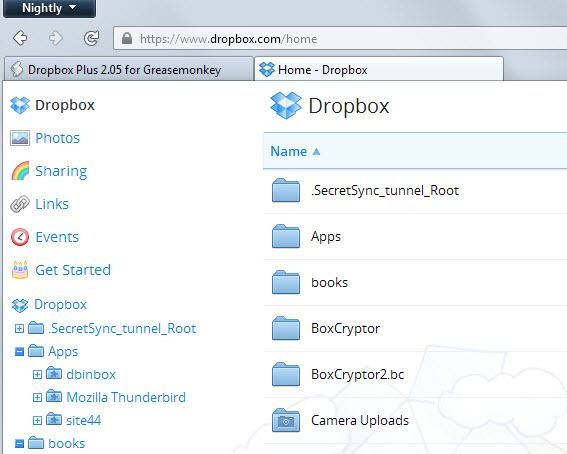Click the rainbow Sharing icon

(x=20, y=171)
